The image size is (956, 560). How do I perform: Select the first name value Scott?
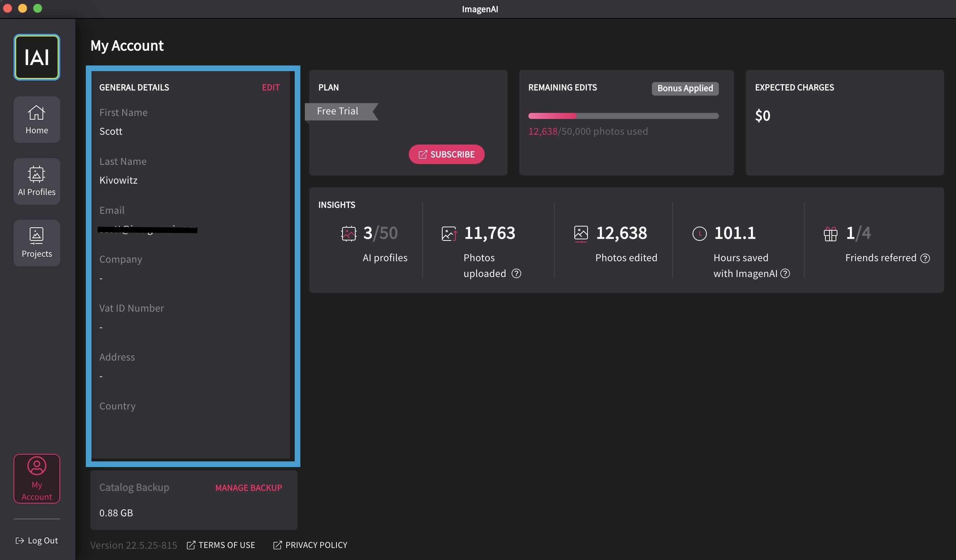[111, 131]
